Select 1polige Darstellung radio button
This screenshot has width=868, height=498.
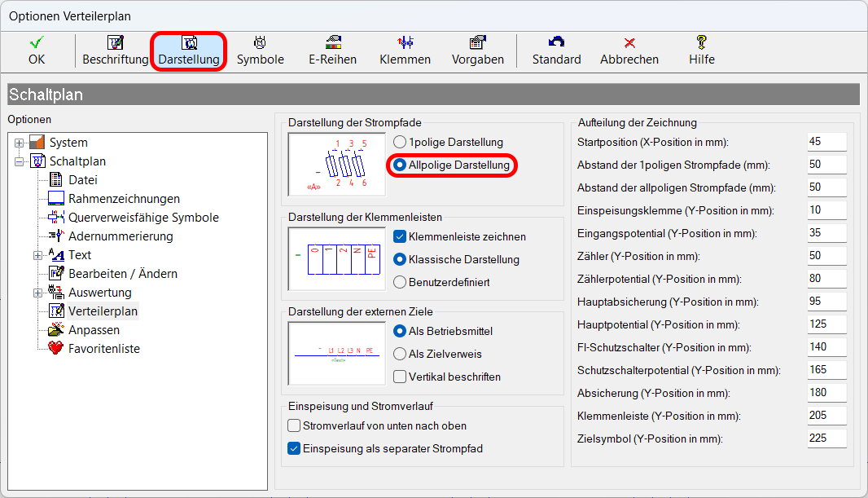point(400,142)
